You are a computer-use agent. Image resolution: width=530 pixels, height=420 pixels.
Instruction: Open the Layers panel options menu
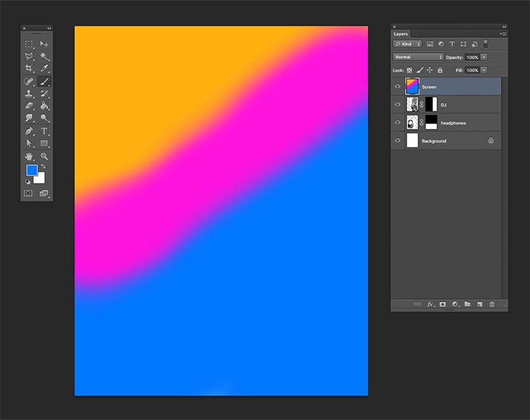click(x=503, y=34)
